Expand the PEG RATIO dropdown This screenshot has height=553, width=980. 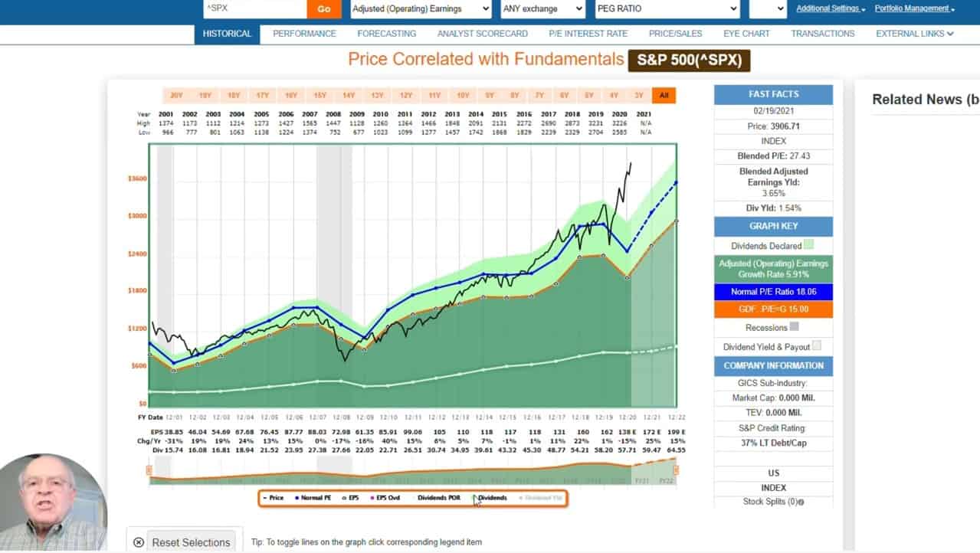click(x=667, y=8)
